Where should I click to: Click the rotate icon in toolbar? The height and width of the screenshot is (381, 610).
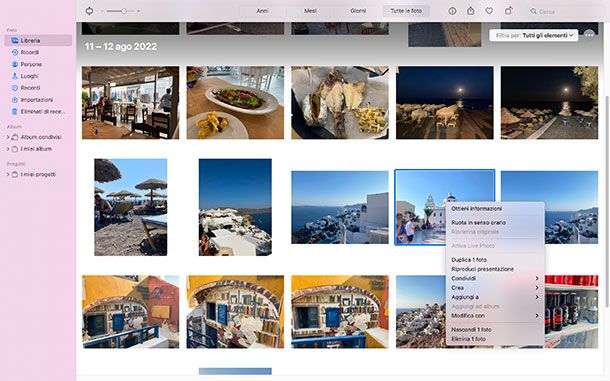[508, 11]
